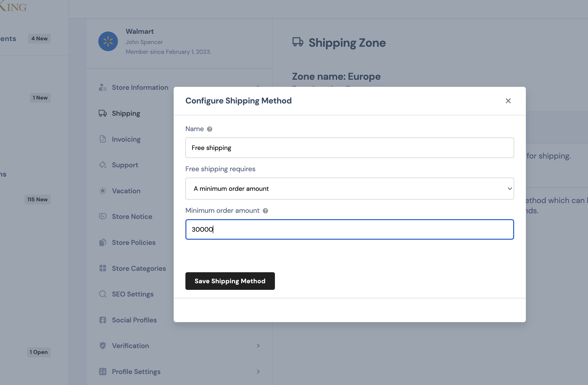Open the Store Notice page
The width and height of the screenshot is (588, 385).
(x=132, y=216)
